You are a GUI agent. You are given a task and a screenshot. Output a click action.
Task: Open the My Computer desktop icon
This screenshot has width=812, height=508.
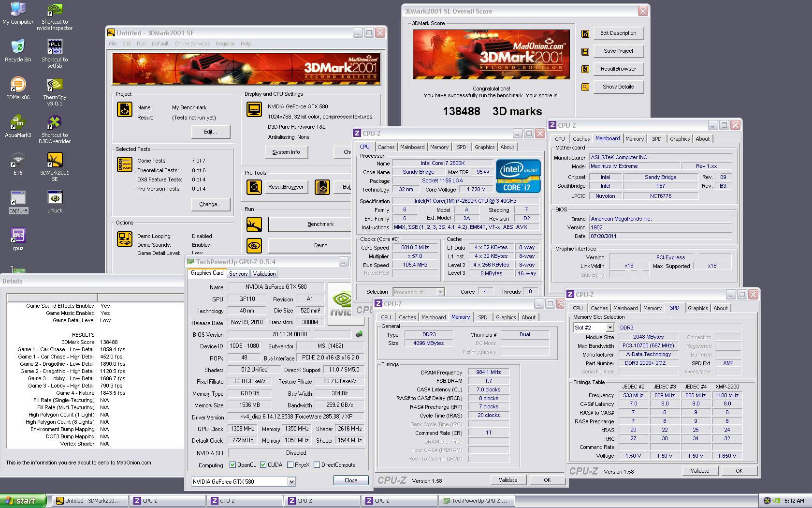point(18,14)
